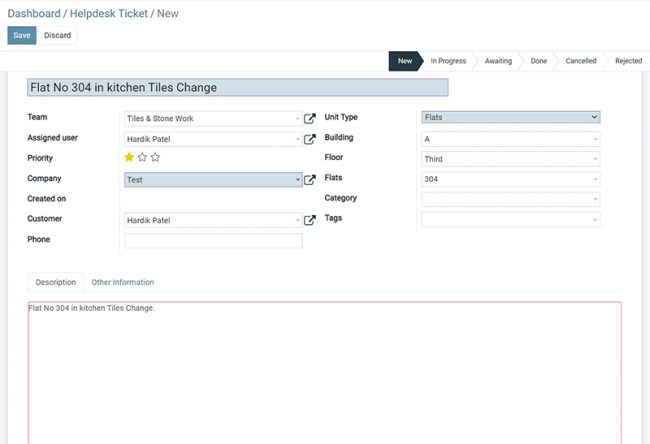This screenshot has height=444, width=650.
Task: Set priority to first star
Action: tap(129, 158)
